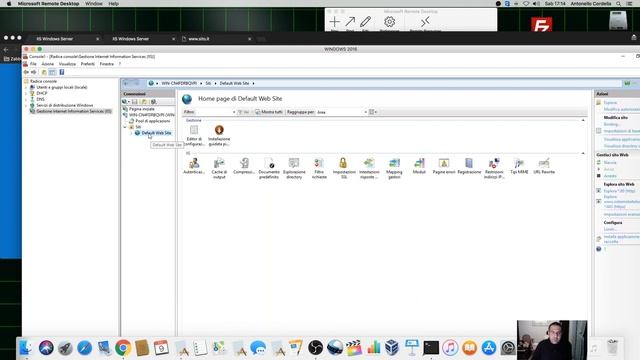
Task: Open App Store from the dock
Action: point(489,348)
